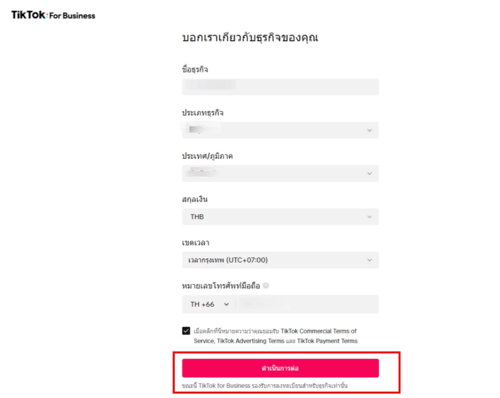The height and width of the screenshot is (398, 500).
Task: Click the chevron arrow in ประเทศ/ภูมิภาค field
Action: click(369, 174)
